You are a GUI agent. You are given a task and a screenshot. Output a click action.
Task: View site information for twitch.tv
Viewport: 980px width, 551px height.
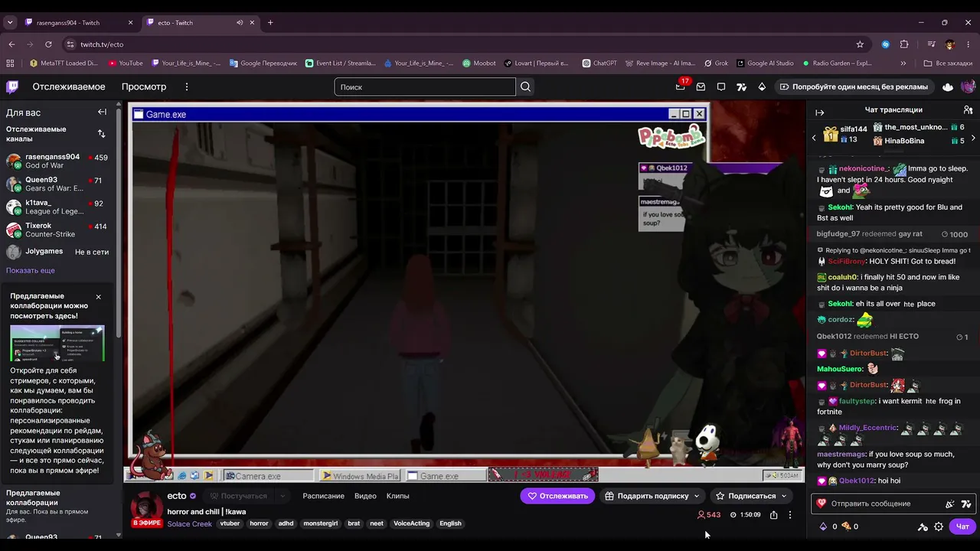(70, 44)
